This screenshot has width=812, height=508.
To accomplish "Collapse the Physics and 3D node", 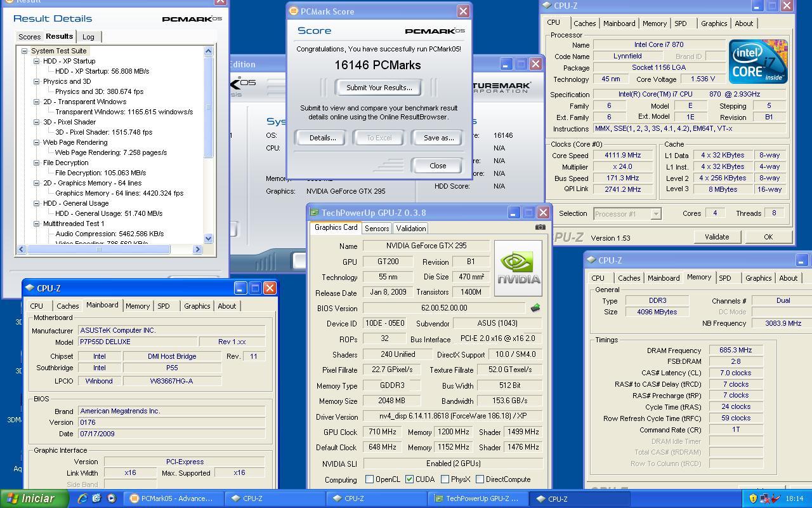I will (x=37, y=81).
